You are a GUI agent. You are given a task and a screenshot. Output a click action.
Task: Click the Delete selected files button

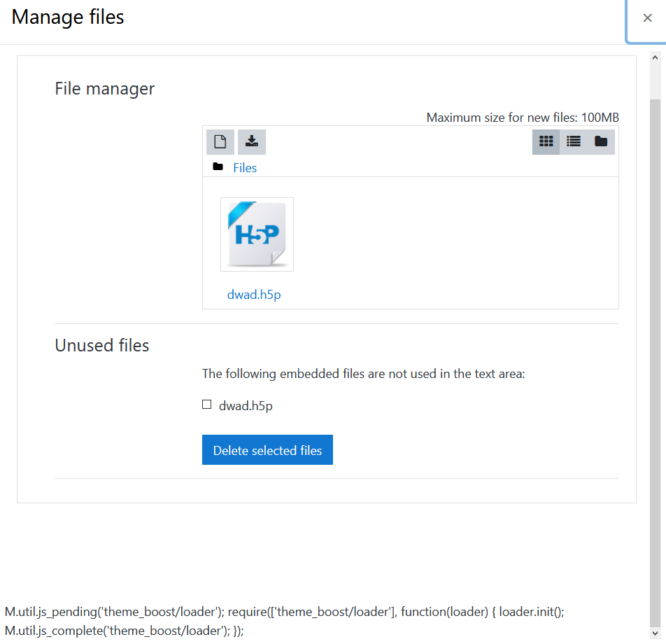pos(267,449)
